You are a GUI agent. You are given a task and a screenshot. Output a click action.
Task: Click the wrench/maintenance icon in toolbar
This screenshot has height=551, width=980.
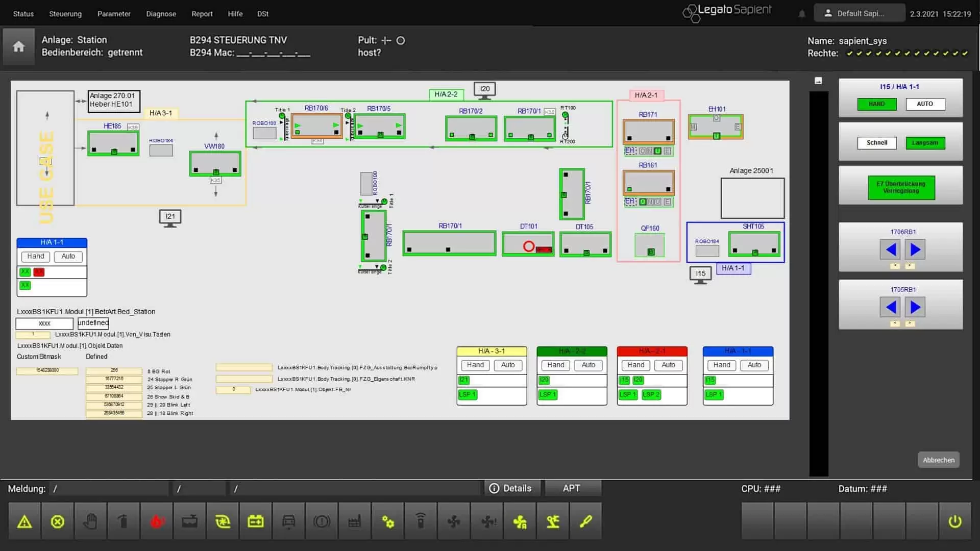pyautogui.click(x=585, y=521)
